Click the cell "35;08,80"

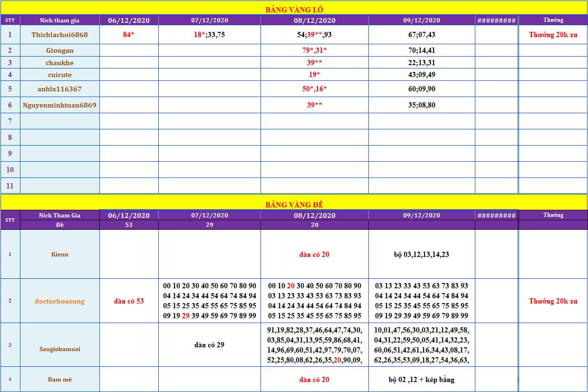click(422, 105)
